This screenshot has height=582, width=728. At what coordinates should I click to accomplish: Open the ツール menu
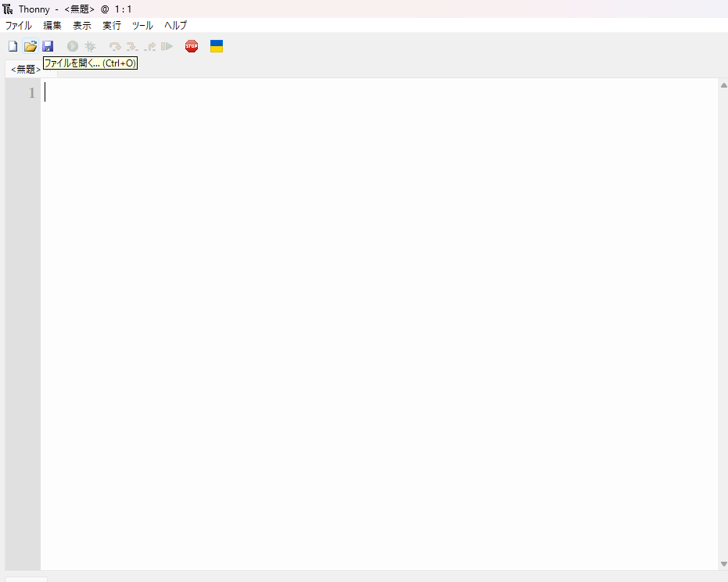(142, 25)
